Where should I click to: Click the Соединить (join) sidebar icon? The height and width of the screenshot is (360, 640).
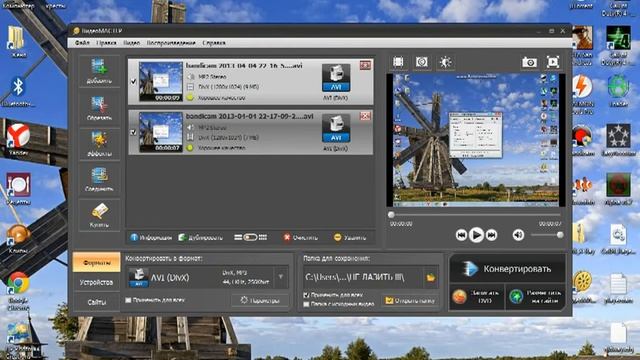[x=99, y=179]
